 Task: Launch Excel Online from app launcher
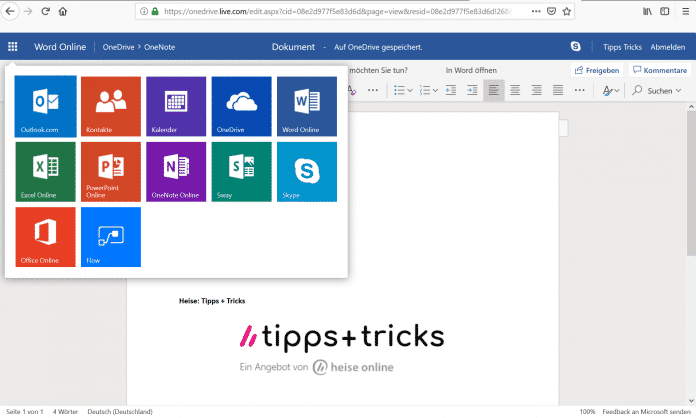(46, 171)
